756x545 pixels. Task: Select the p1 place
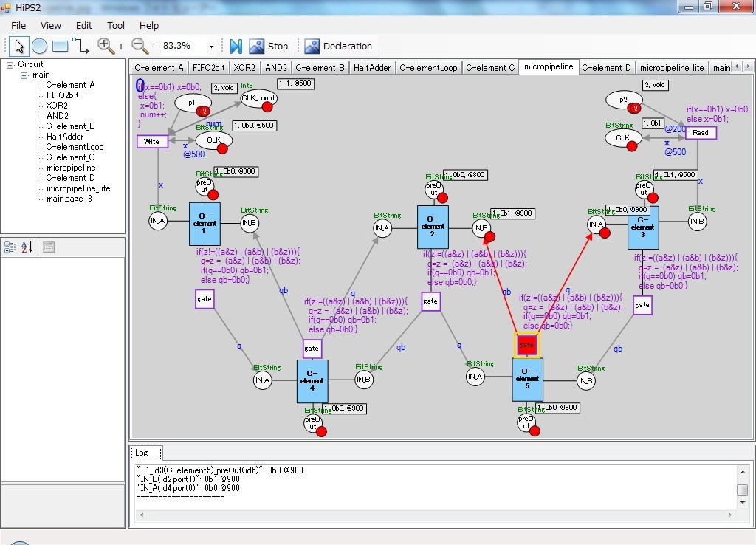(x=193, y=103)
